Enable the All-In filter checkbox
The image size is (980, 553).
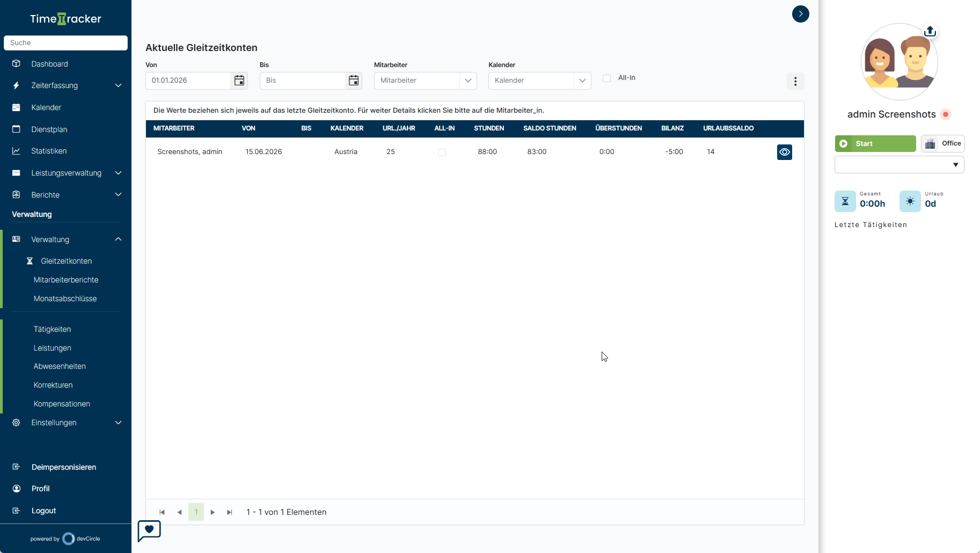(x=607, y=78)
